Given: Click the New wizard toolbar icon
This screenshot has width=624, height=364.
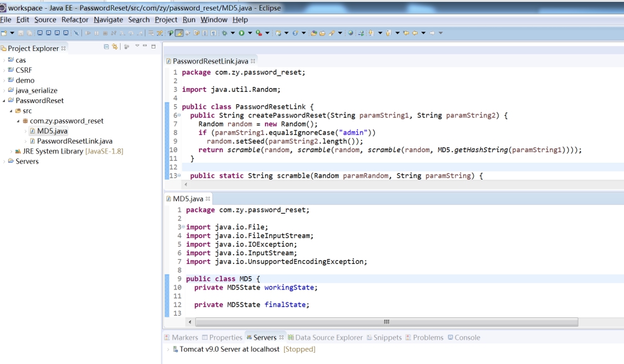Looking at the screenshot, I should 4,33.
